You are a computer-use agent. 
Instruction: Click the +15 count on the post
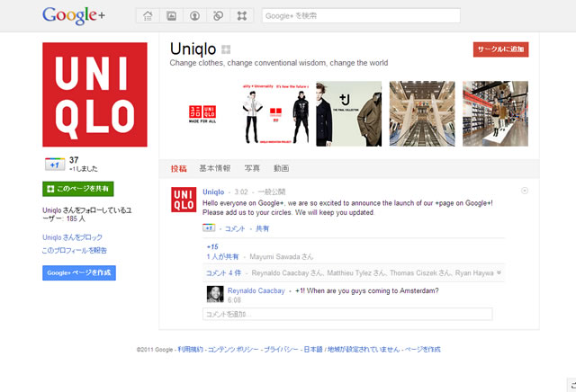(x=212, y=247)
